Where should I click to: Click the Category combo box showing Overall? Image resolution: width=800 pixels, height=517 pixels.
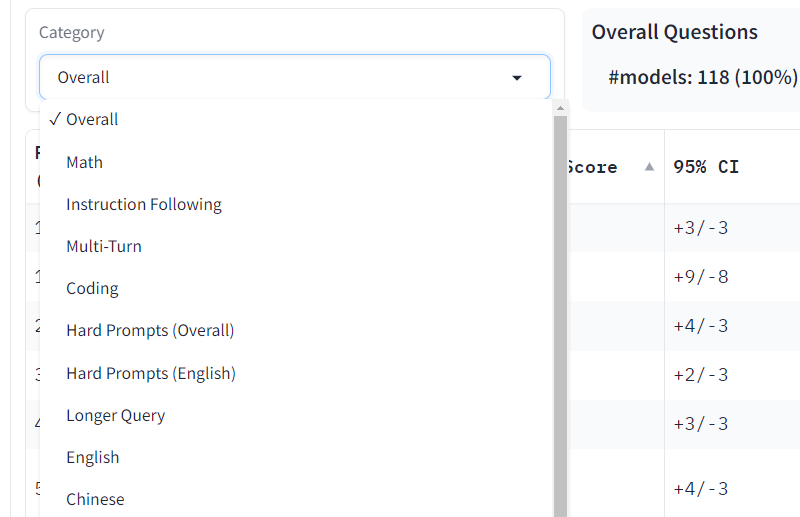tap(280, 77)
